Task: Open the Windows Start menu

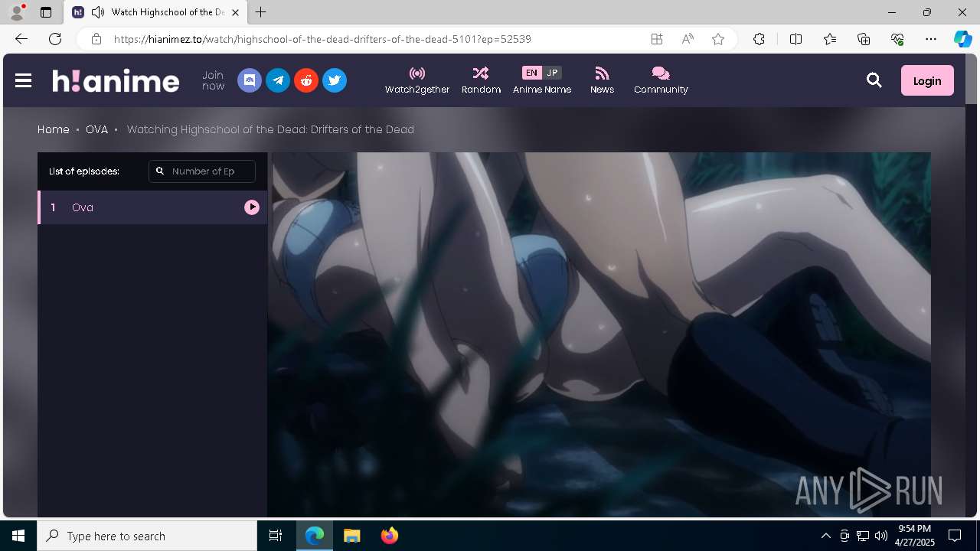Action: [x=18, y=536]
